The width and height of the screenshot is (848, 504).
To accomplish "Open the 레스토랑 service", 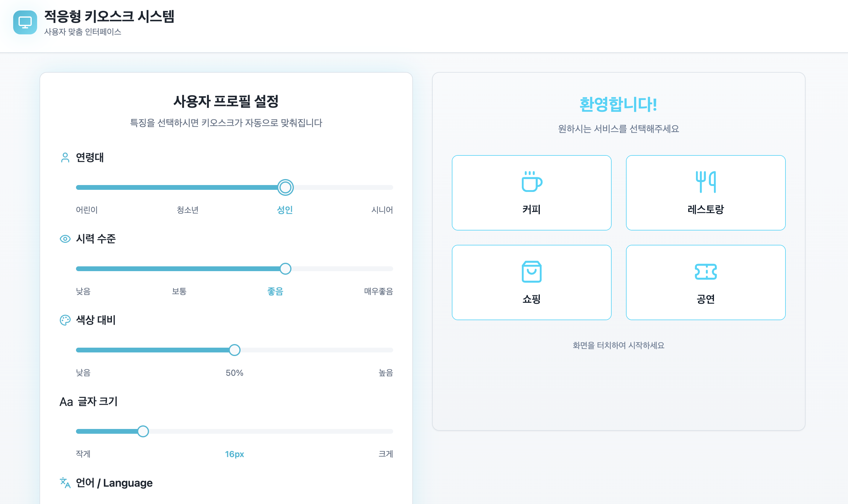I will point(706,193).
